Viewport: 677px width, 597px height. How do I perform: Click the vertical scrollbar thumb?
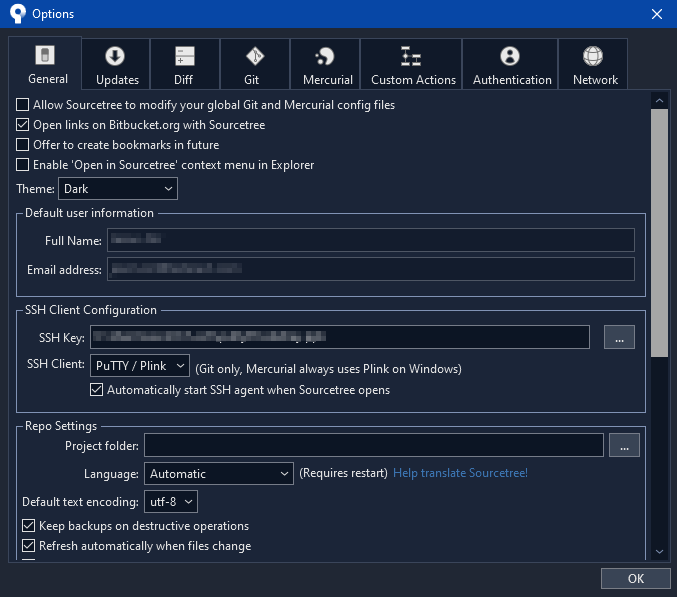tap(659, 233)
